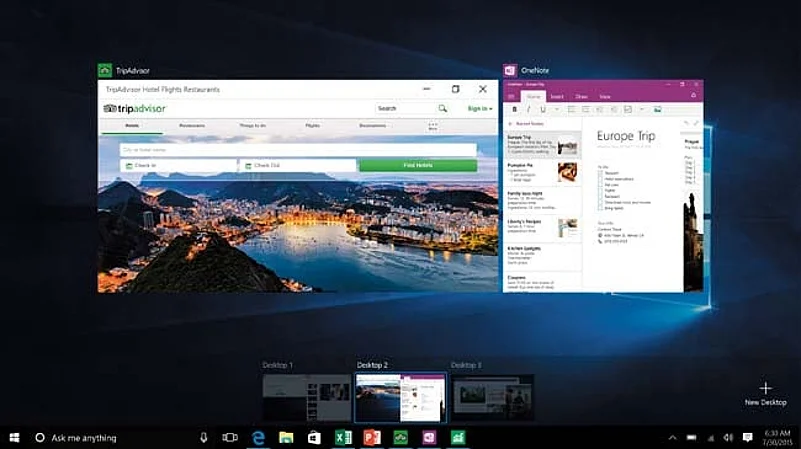Image resolution: width=801 pixels, height=449 pixels.
Task: Open File Explorer from the taskbar
Action: 286,438
